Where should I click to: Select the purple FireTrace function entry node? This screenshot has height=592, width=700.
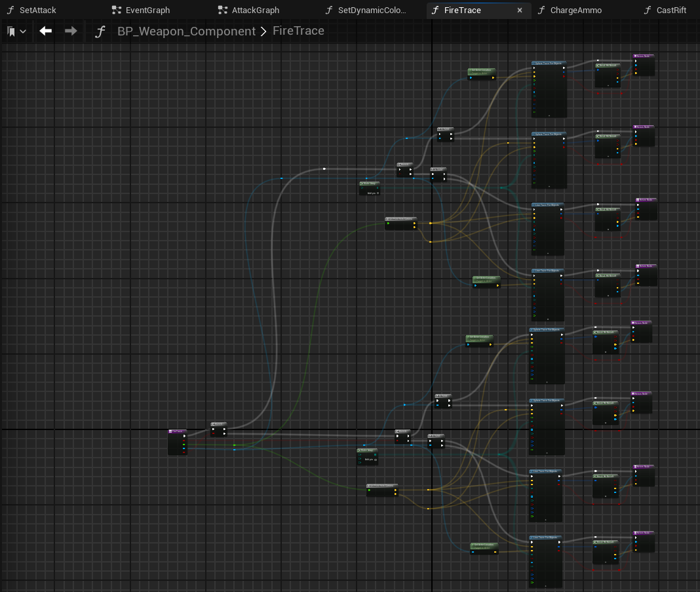(x=177, y=431)
